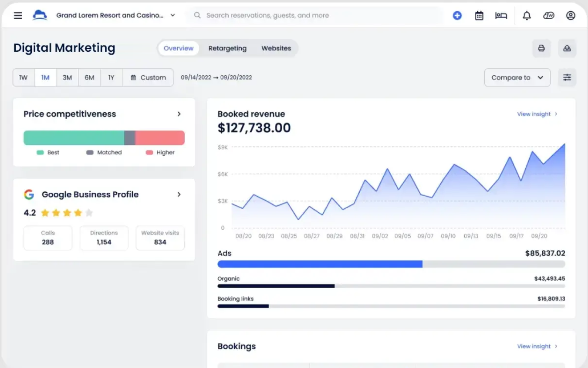Image resolution: width=588 pixels, height=368 pixels.
Task: Select the 3M time range toggle
Action: click(67, 77)
